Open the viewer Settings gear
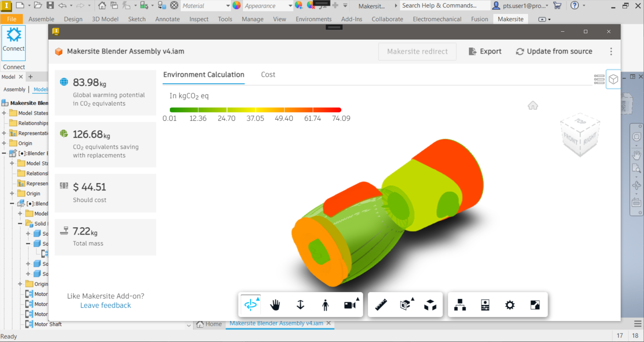The width and height of the screenshot is (644, 342). pyautogui.click(x=510, y=304)
